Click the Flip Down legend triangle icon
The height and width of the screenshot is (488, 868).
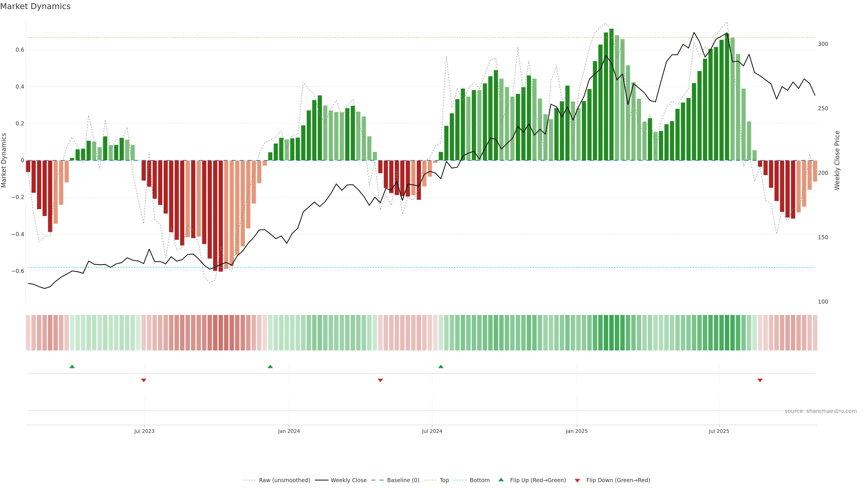tap(577, 481)
